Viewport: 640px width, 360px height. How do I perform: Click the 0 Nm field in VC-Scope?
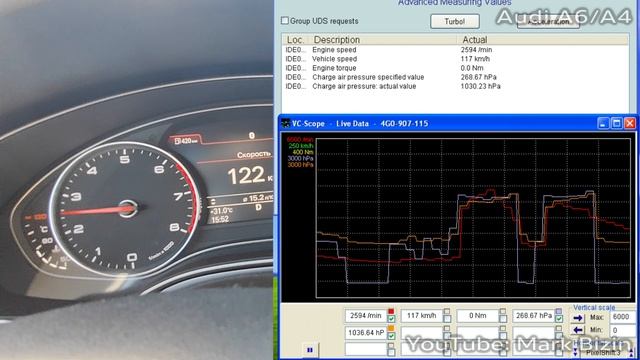[x=478, y=316]
